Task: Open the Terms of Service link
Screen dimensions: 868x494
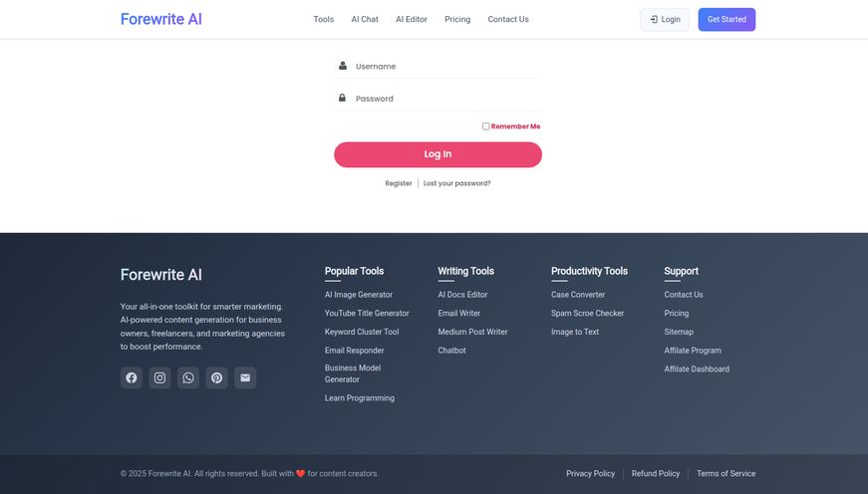Action: point(725,473)
